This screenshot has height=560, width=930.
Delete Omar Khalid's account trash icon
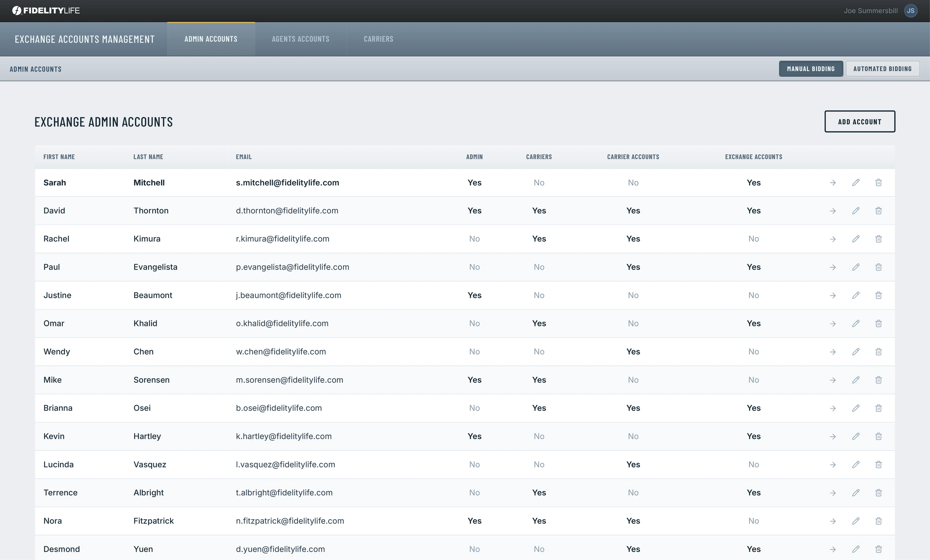pos(878,324)
